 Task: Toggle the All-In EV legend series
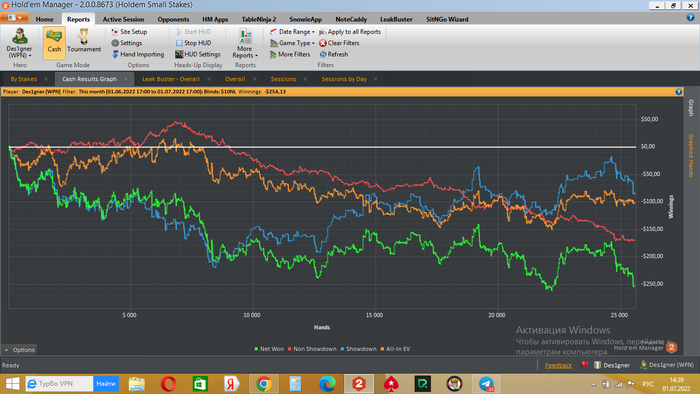click(x=395, y=349)
